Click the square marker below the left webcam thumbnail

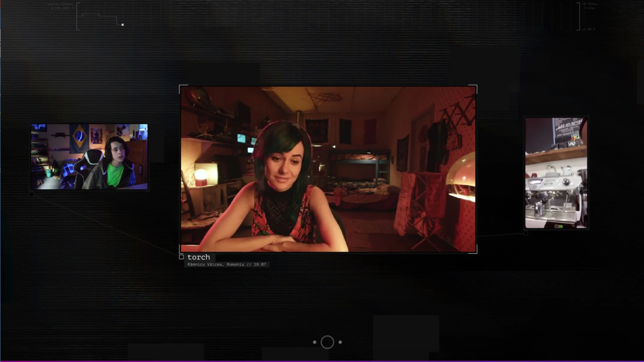[31, 194]
